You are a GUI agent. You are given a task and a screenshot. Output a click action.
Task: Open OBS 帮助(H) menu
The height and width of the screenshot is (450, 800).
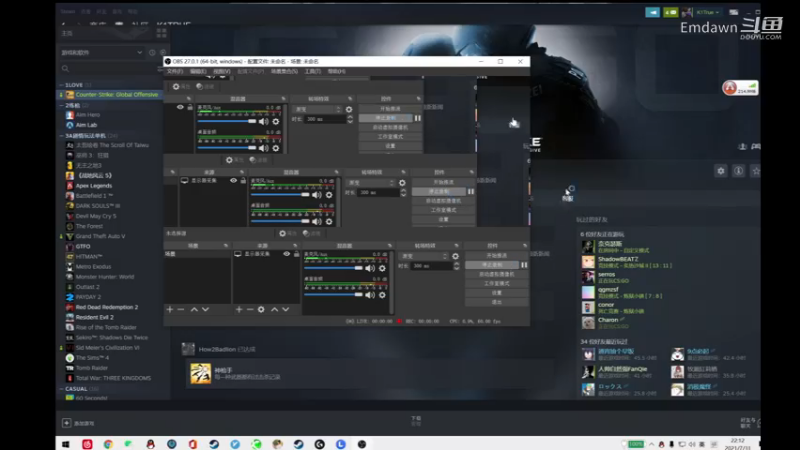pos(336,71)
